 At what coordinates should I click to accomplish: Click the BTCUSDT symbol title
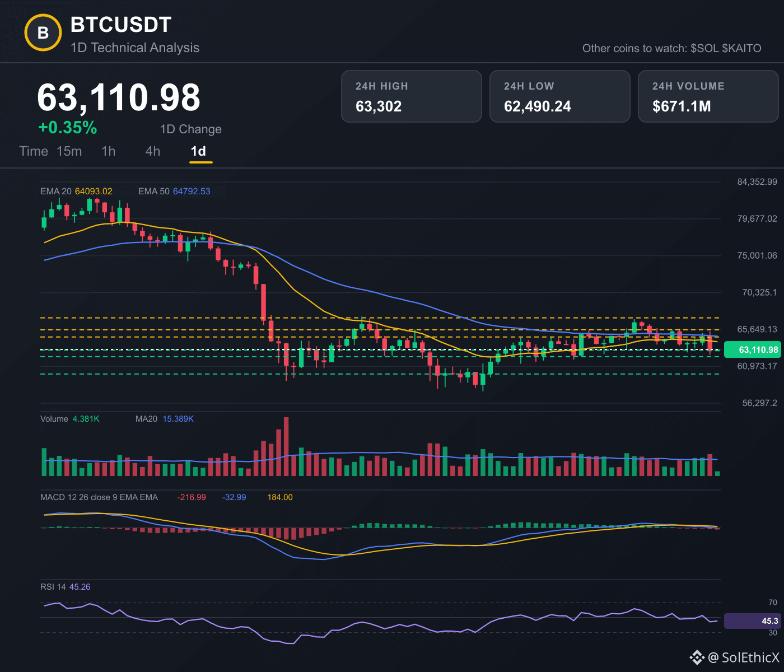(121, 25)
